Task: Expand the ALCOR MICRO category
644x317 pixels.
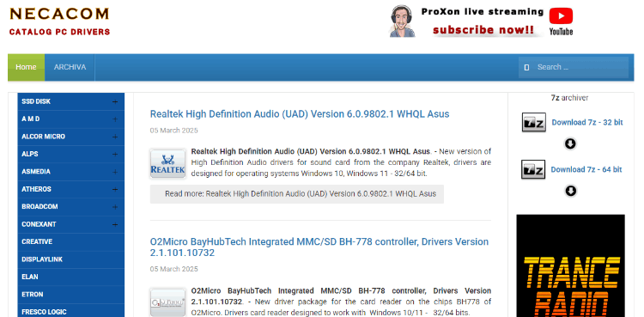Action: pyautogui.click(x=115, y=137)
